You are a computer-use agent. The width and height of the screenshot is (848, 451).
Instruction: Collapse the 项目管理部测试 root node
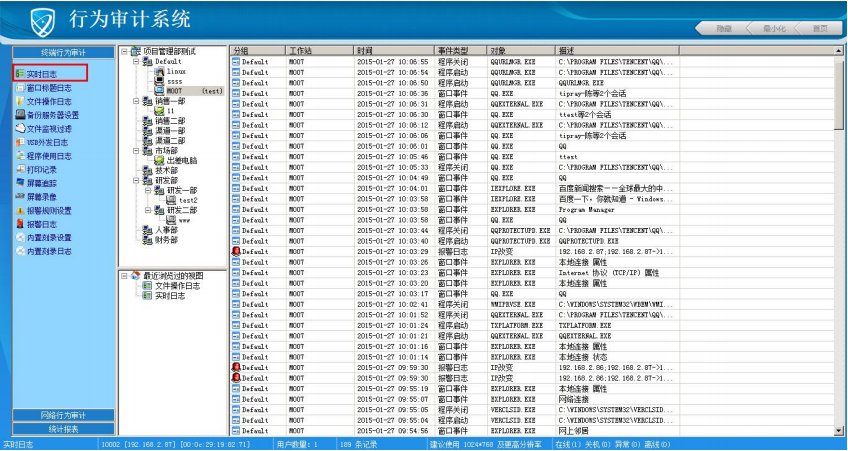[x=124, y=51]
